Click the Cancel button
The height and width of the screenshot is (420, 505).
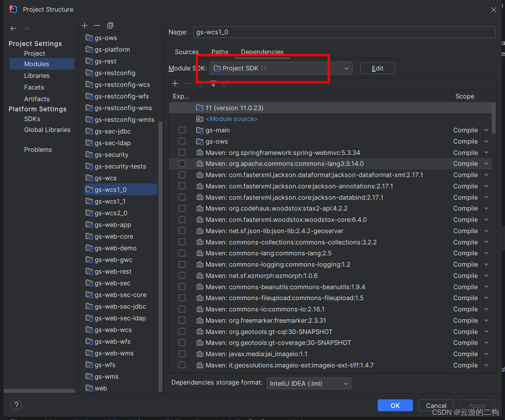click(x=436, y=405)
